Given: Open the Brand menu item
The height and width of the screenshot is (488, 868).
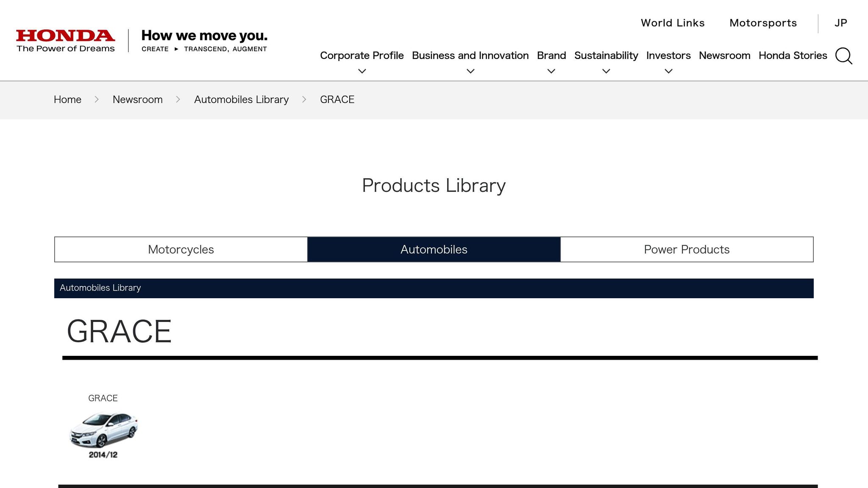Looking at the screenshot, I should click(x=551, y=55).
